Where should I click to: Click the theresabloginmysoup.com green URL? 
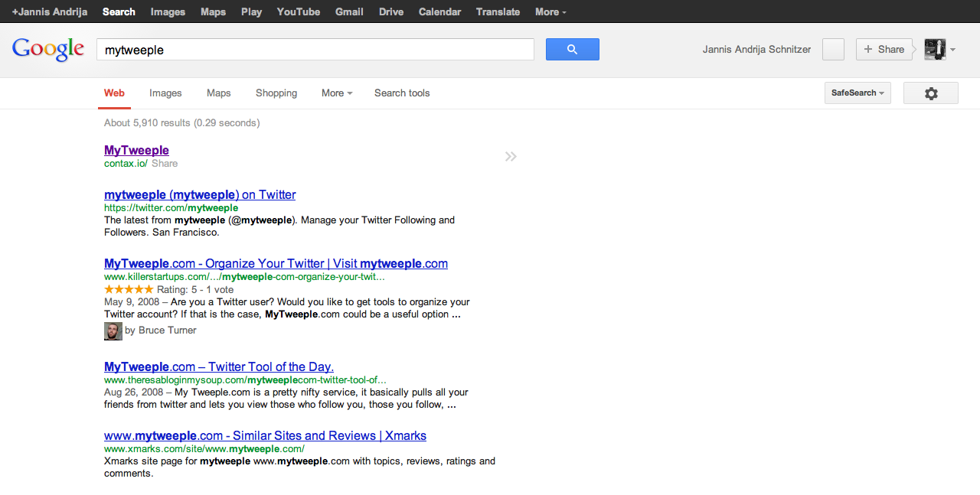[245, 379]
